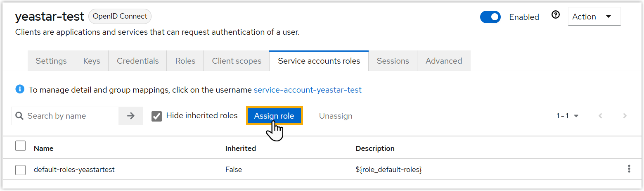Click the help question mark icon
Screen dimensions: 644x191
pyautogui.click(x=556, y=15)
